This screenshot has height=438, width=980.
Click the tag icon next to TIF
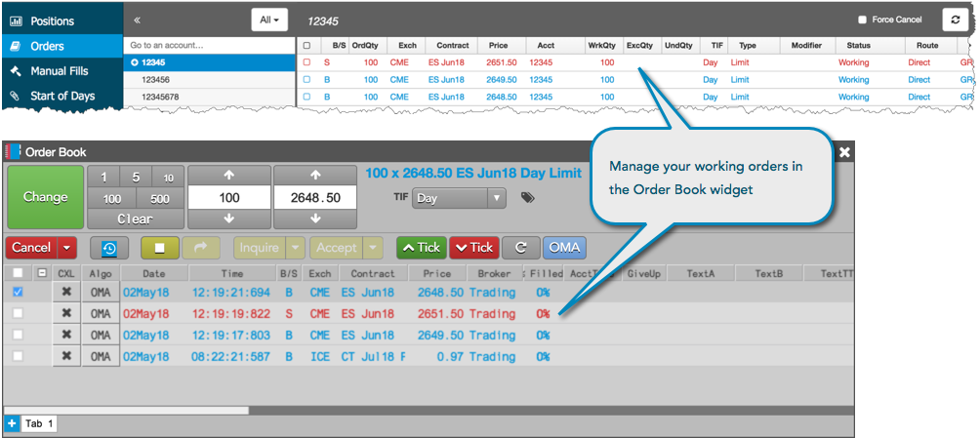[527, 198]
